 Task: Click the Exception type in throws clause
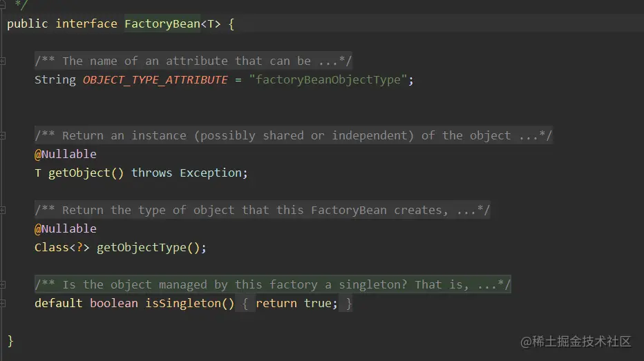(x=211, y=173)
